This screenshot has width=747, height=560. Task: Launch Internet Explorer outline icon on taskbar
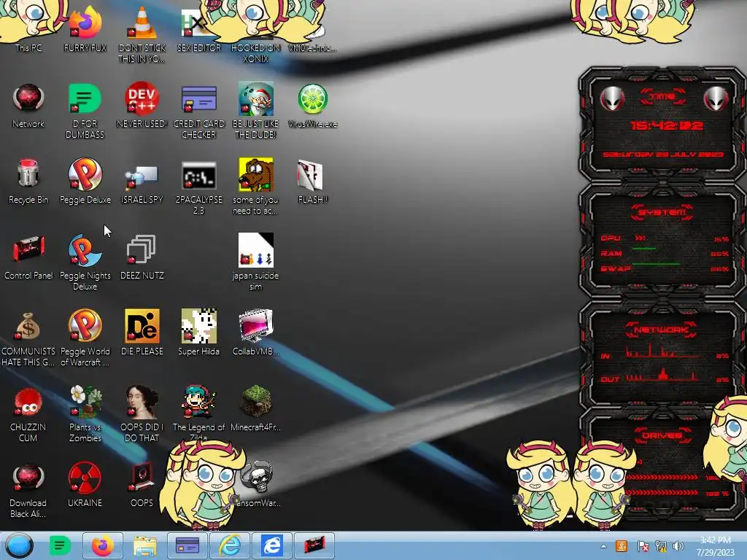(x=230, y=545)
